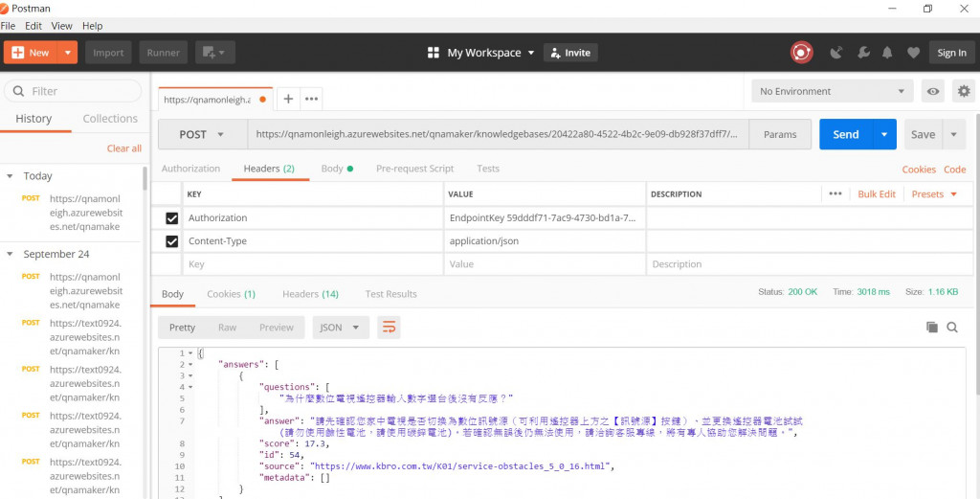Click the environment quick look eye icon
The height and width of the screenshot is (499, 980).
[932, 91]
